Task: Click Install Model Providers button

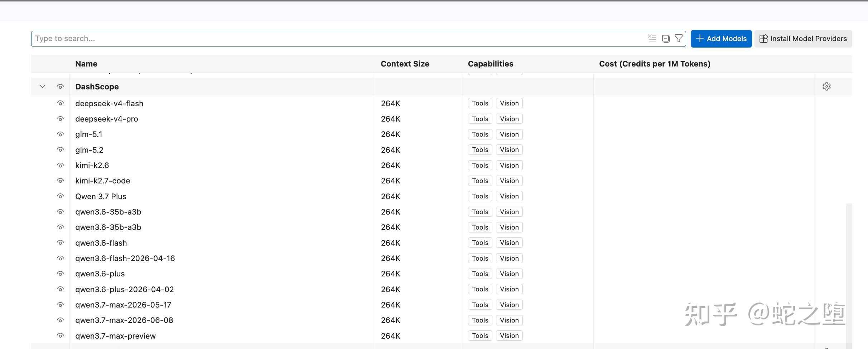Action: [803, 39]
